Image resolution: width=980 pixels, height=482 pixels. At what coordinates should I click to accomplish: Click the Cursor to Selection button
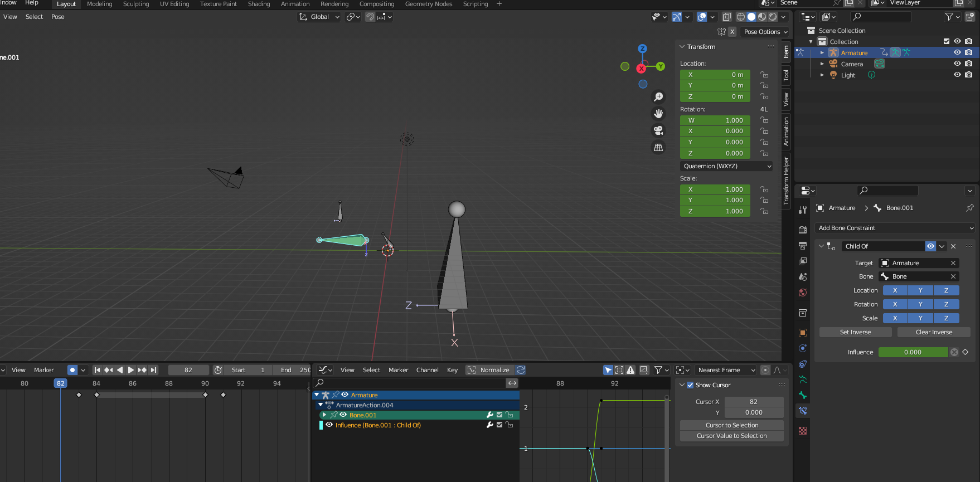coord(732,425)
